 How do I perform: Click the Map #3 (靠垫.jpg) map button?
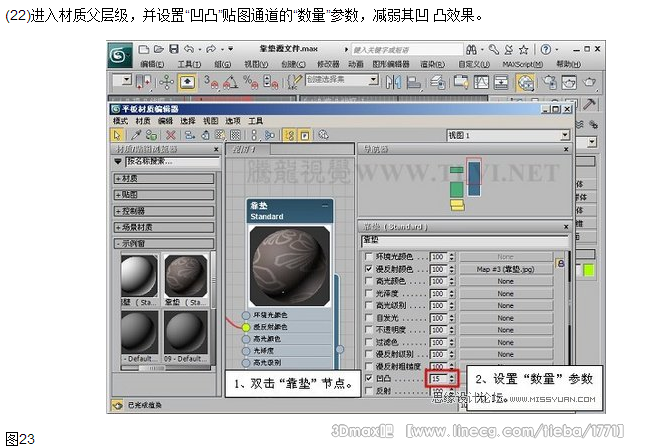506,269
